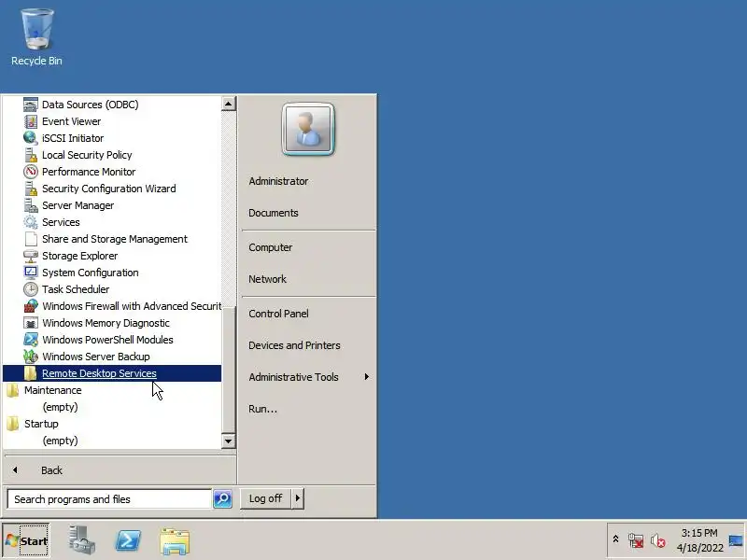Screen dimensions: 747x560
Task: Click the Log off button
Action: coord(265,498)
